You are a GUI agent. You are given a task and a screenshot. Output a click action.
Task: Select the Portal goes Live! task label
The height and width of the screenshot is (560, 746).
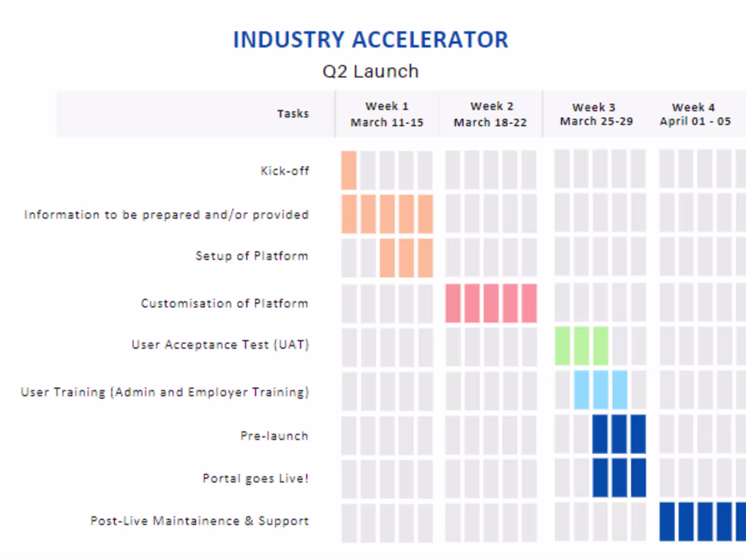[x=255, y=478]
